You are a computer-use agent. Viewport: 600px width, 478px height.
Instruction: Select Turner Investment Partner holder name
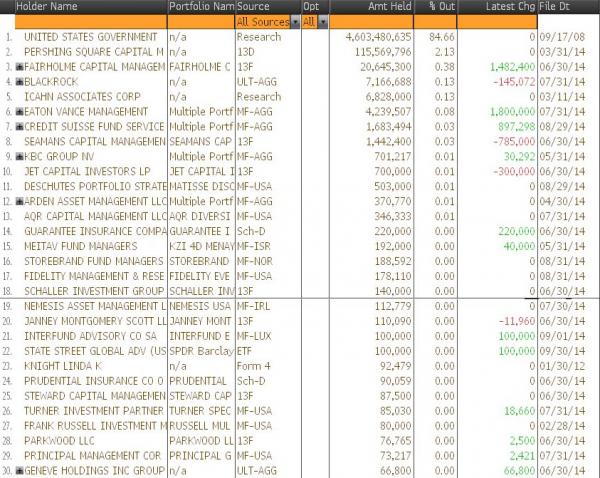coord(94,411)
